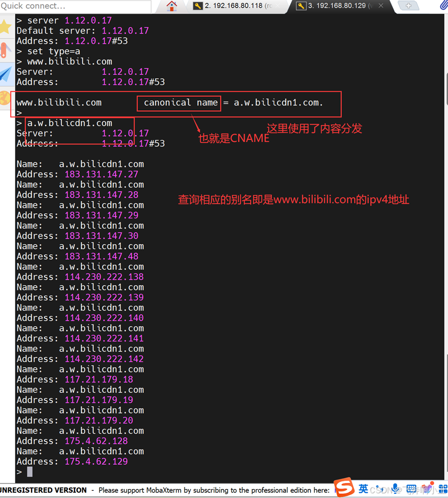Click the Sogou microphone voice input icon
This screenshot has height=498, width=448.
395,489
